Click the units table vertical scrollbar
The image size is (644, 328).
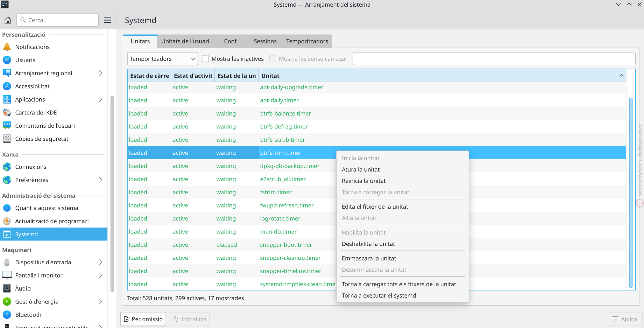pos(631,193)
